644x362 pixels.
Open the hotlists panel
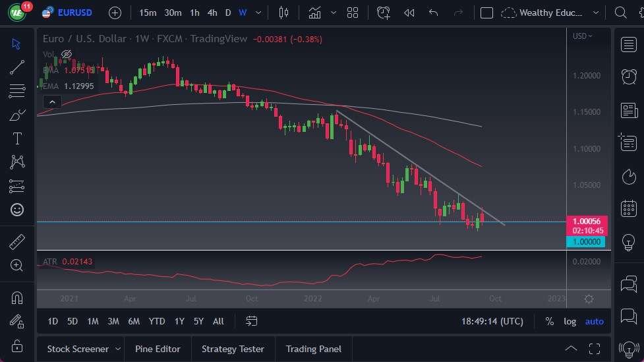click(629, 177)
